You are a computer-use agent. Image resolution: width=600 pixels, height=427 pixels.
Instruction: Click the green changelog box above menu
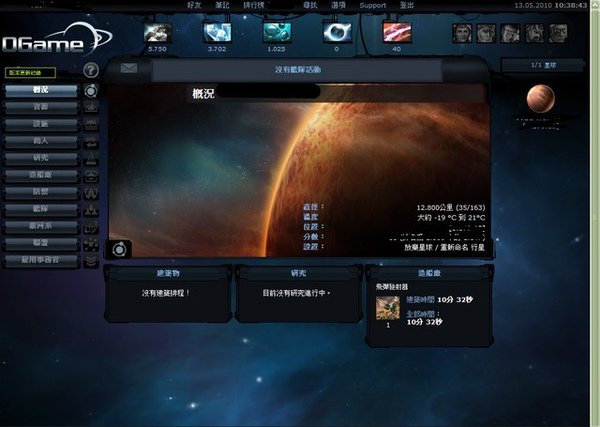30,72
